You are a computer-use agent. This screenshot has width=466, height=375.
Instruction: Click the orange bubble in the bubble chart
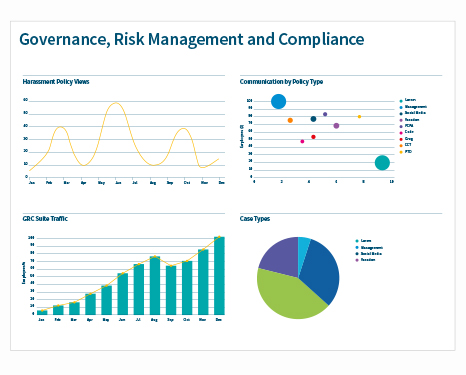coord(290,120)
